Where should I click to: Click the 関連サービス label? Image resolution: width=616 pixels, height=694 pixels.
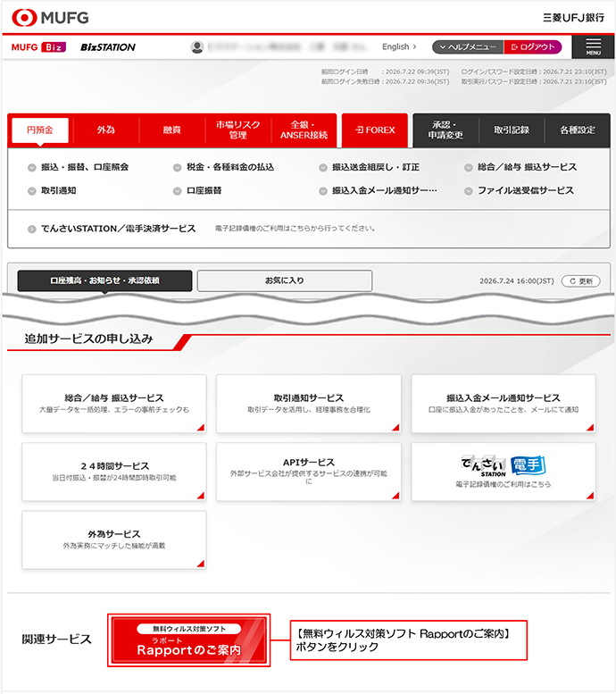pyautogui.click(x=56, y=640)
